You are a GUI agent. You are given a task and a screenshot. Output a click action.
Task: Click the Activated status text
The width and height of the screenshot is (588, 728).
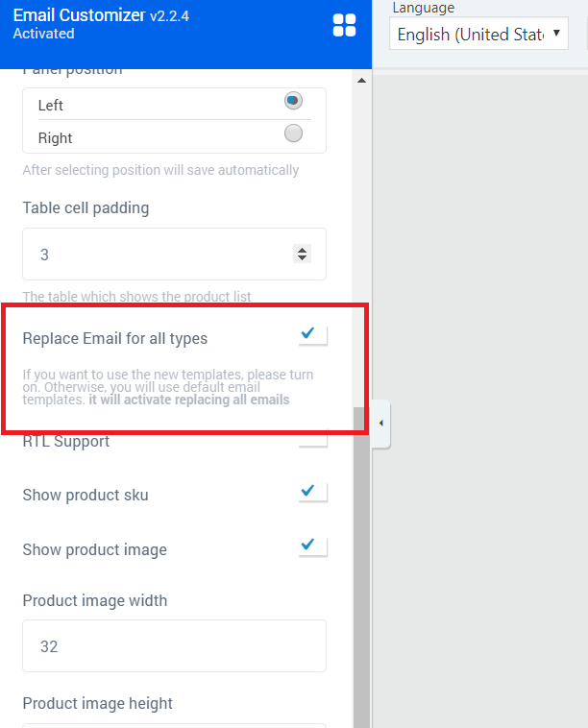[x=43, y=34]
